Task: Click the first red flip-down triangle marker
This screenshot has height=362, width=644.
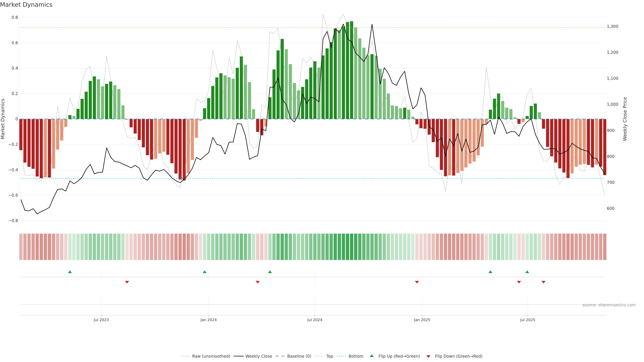Action: pos(127,282)
